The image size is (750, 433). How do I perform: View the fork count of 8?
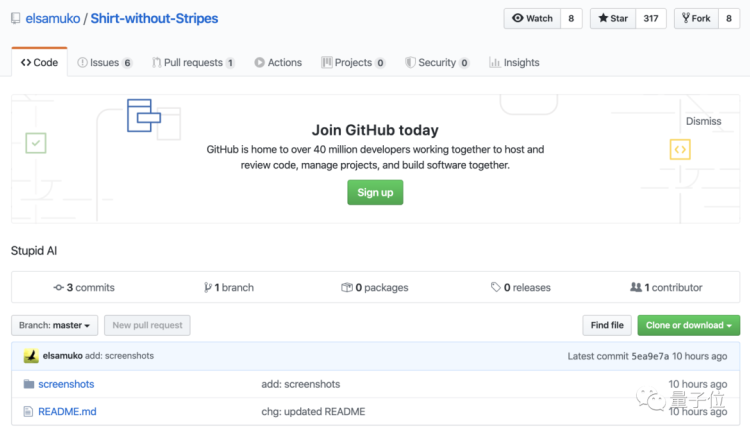click(x=729, y=18)
